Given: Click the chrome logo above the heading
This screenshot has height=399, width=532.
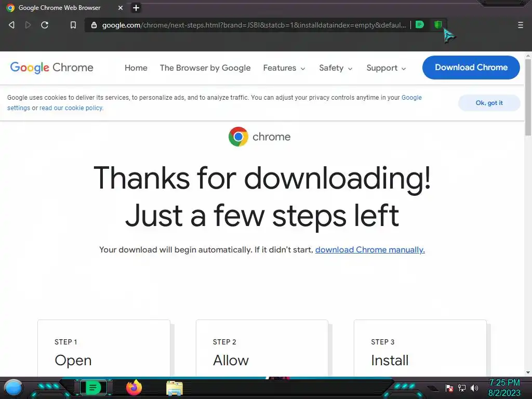Looking at the screenshot, I should pyautogui.click(x=260, y=137).
